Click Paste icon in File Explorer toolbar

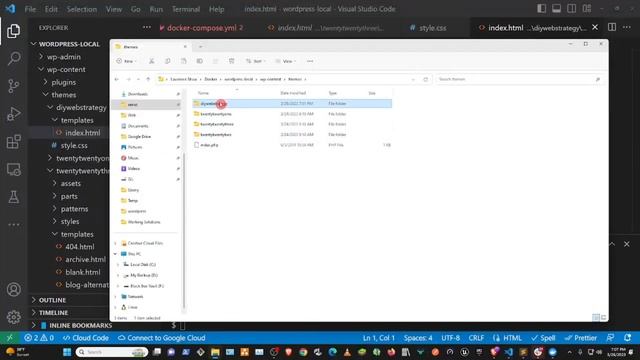tap(184, 61)
